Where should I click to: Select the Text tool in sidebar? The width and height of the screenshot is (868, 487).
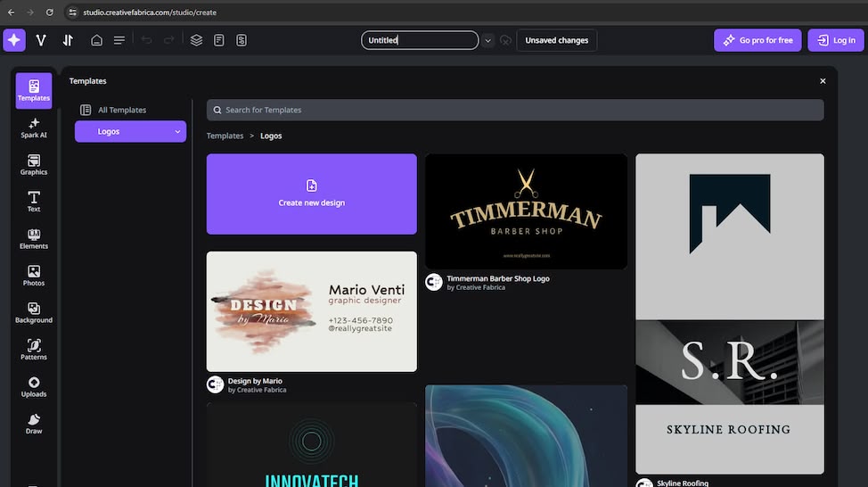[34, 202]
